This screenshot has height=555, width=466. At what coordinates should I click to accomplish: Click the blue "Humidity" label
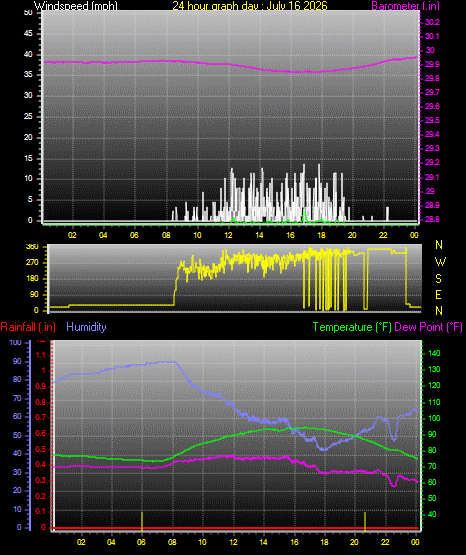tap(86, 327)
